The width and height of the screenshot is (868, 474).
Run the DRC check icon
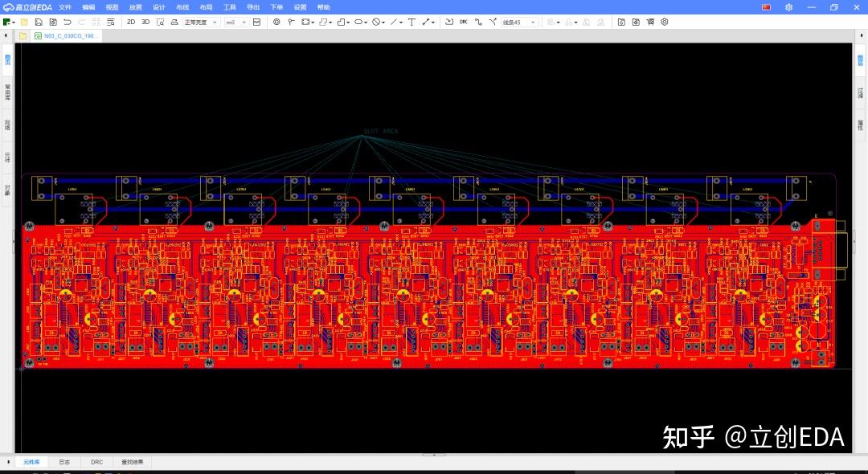464,22
